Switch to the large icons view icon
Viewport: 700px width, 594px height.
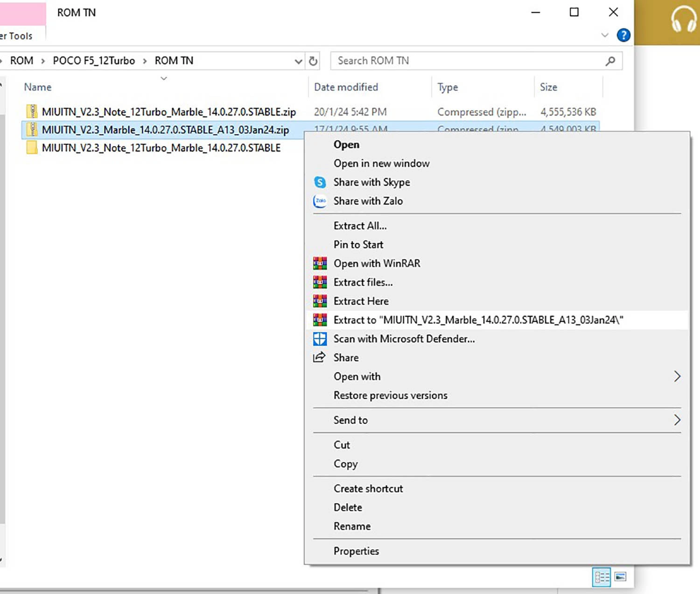(x=620, y=577)
